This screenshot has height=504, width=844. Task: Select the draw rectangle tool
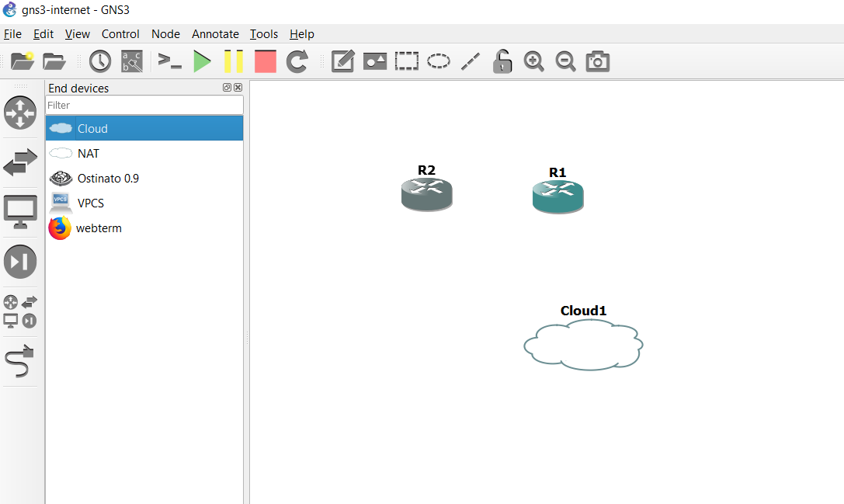(406, 61)
